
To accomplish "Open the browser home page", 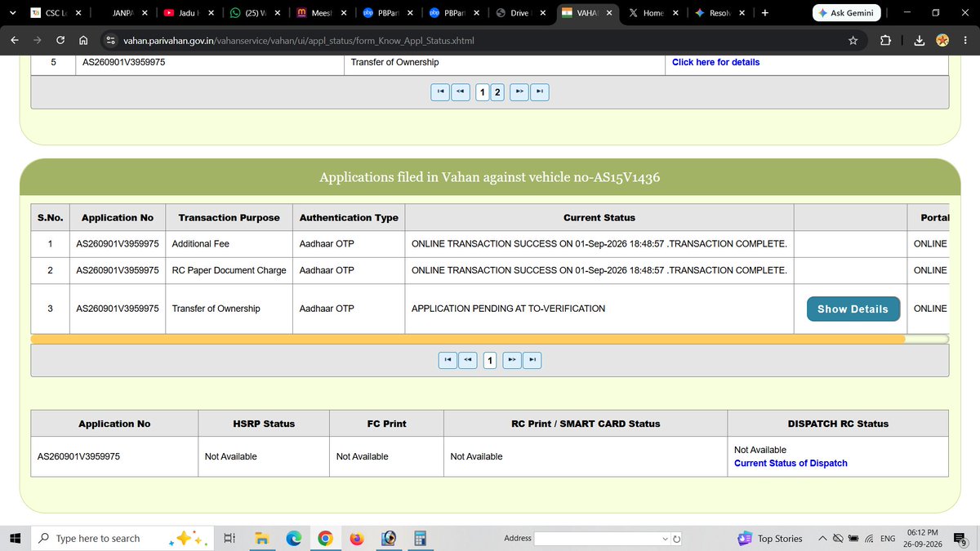I will tap(83, 40).
